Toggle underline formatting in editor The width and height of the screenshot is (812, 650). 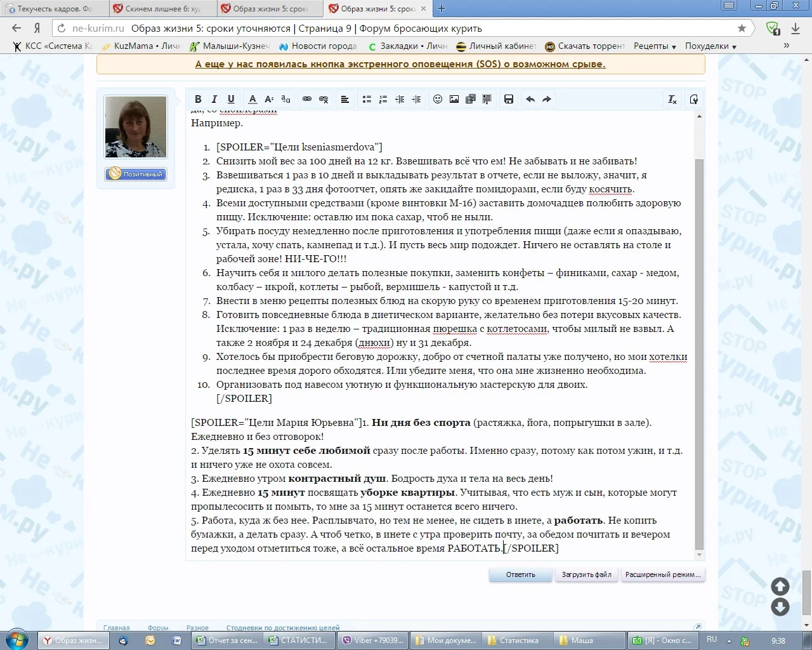(231, 99)
